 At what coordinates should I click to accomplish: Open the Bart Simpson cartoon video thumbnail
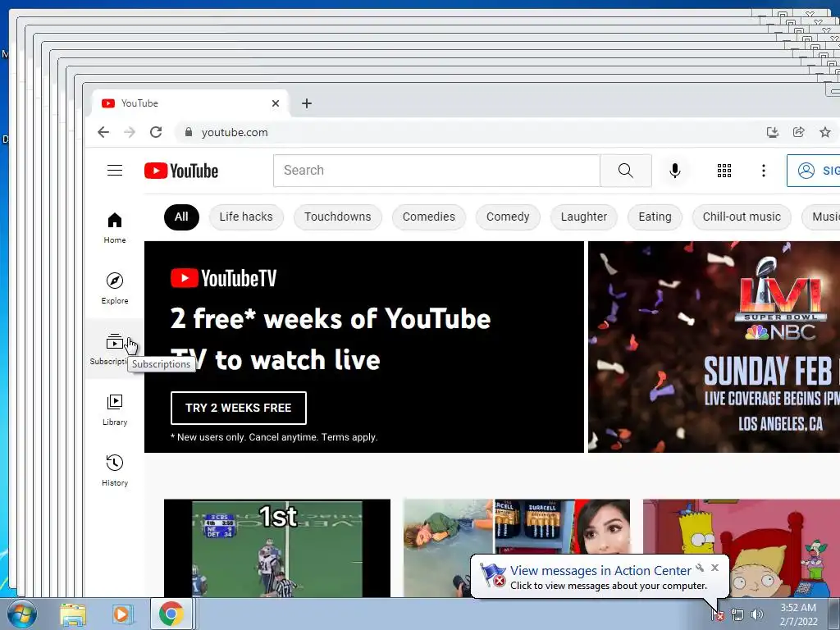[x=742, y=527]
